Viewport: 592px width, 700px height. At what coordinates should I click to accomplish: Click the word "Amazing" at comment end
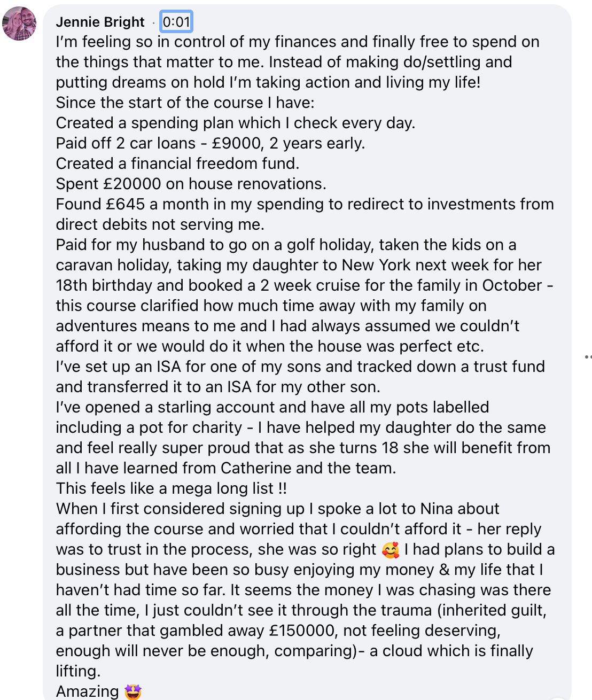click(88, 691)
